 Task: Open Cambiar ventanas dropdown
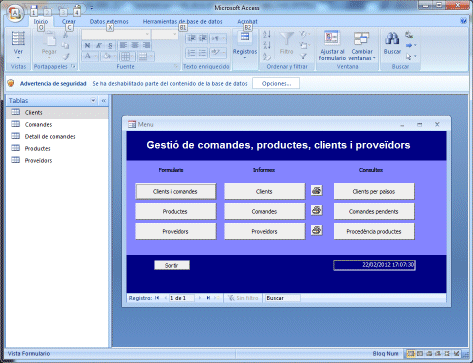362,45
